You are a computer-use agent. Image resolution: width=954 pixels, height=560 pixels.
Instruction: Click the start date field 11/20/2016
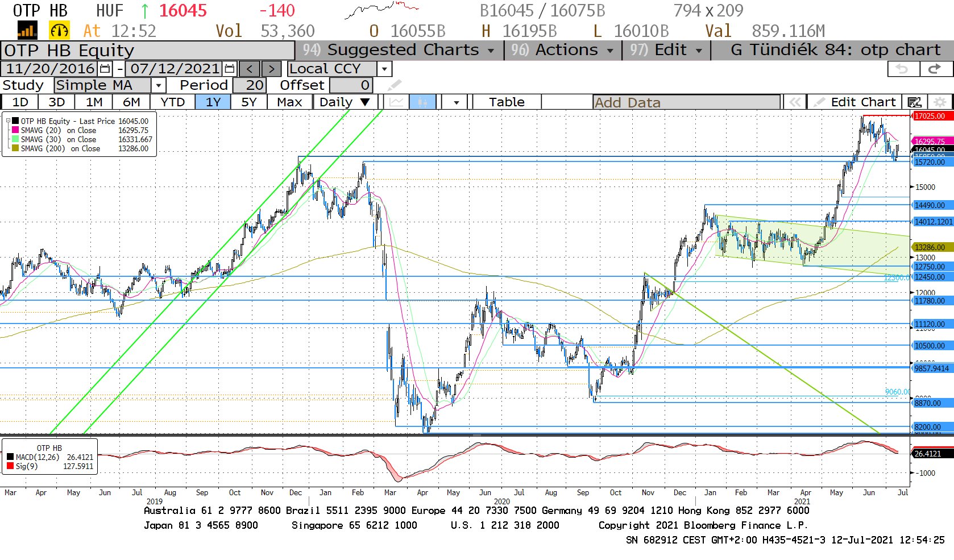coord(50,69)
